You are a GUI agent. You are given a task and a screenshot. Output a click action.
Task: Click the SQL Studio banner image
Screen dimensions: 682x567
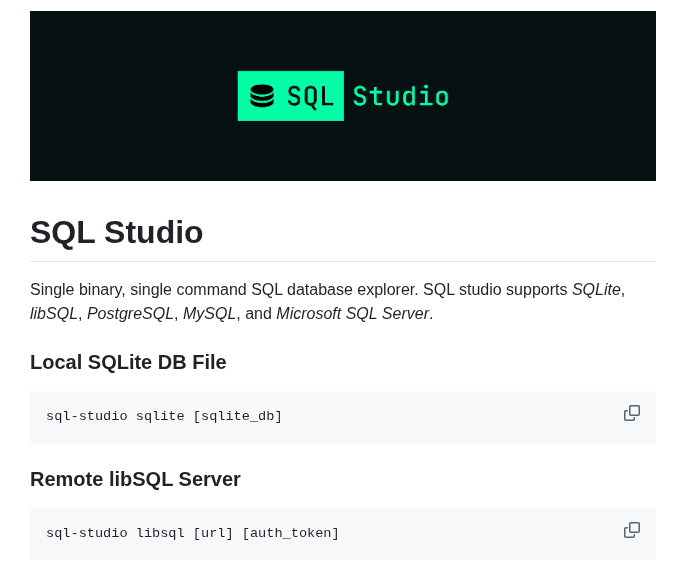click(x=343, y=96)
